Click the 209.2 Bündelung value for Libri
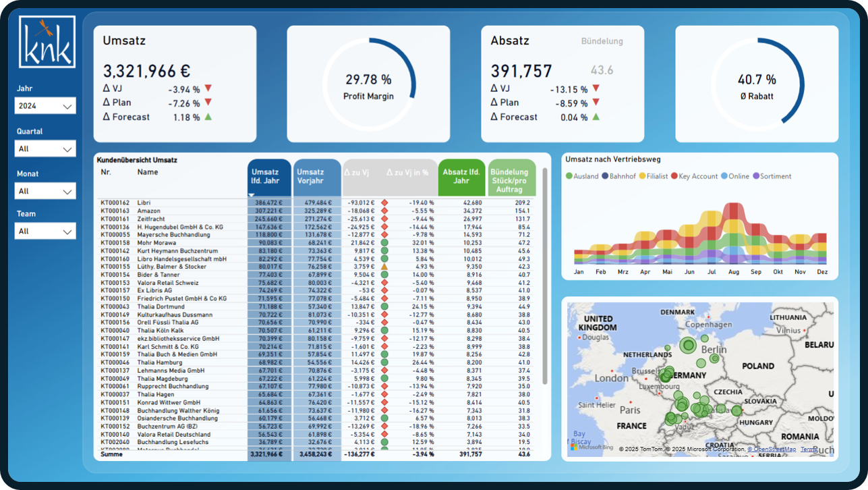Screen dimensions: 868x490 click(x=522, y=202)
